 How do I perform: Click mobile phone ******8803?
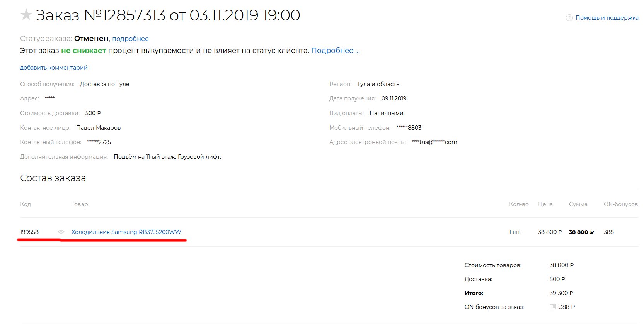(x=409, y=128)
